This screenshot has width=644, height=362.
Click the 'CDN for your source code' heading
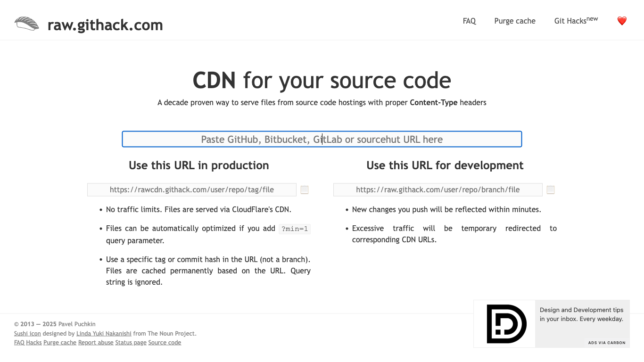[322, 80]
